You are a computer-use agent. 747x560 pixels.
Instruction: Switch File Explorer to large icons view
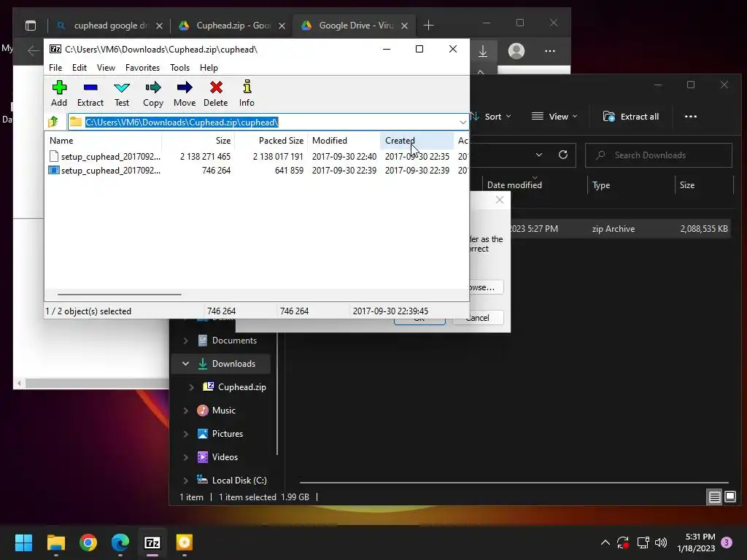[x=730, y=497]
